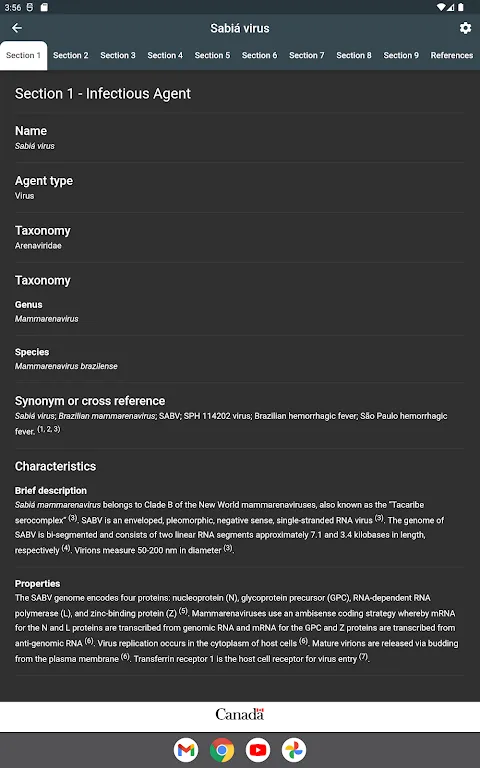The height and width of the screenshot is (768, 480).
Task: Switch to the Section 2 tab
Action: point(71,55)
